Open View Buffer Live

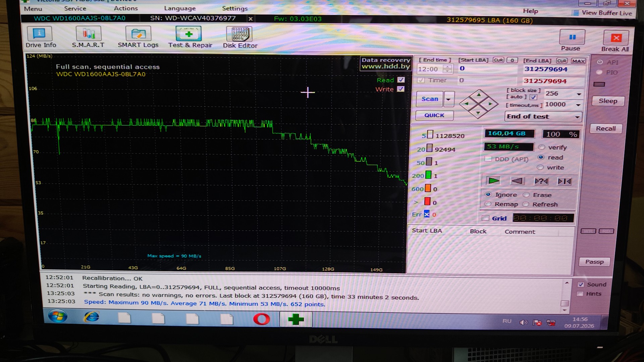602,13
